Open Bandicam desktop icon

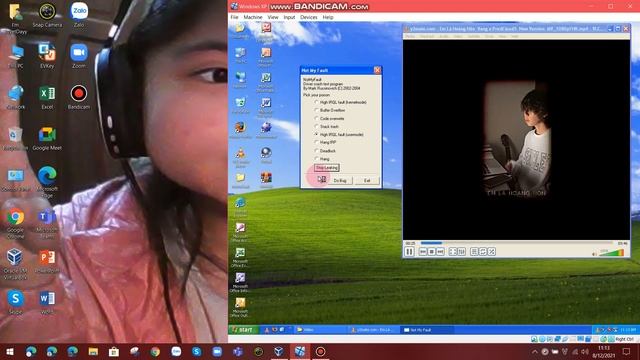(x=79, y=97)
